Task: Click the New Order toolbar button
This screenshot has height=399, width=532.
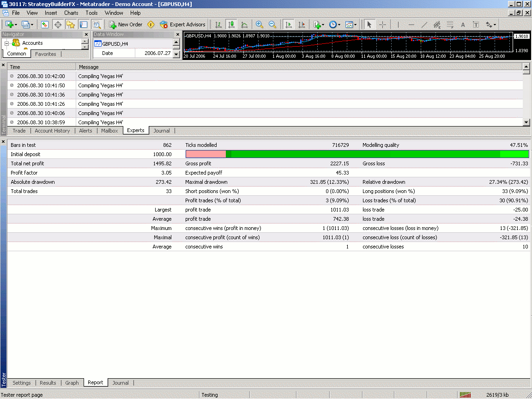Action: coord(126,24)
